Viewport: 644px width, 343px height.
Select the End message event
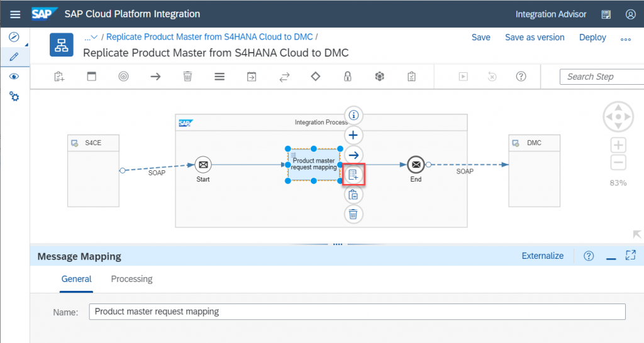pyautogui.click(x=416, y=165)
